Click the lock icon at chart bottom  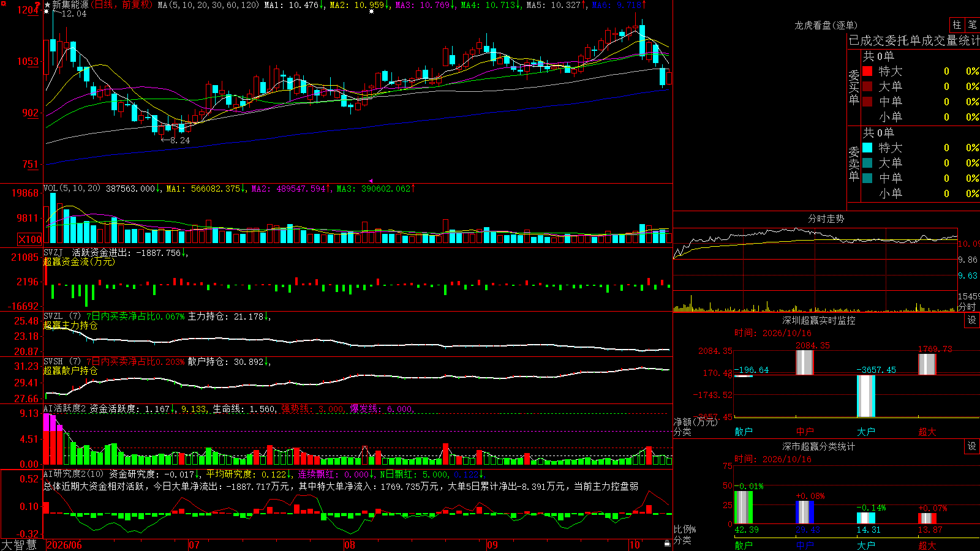click(667, 544)
